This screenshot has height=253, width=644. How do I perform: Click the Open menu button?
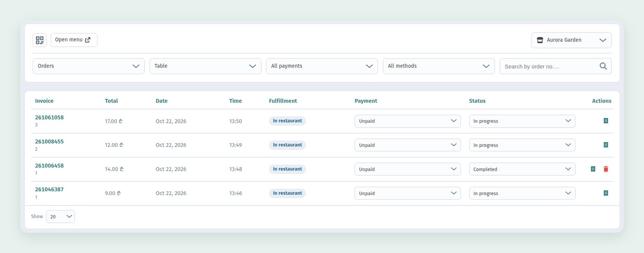coord(74,40)
